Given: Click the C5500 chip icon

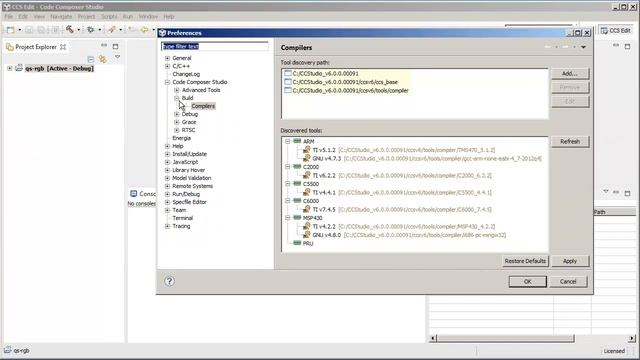Looking at the screenshot, I should point(297,184).
